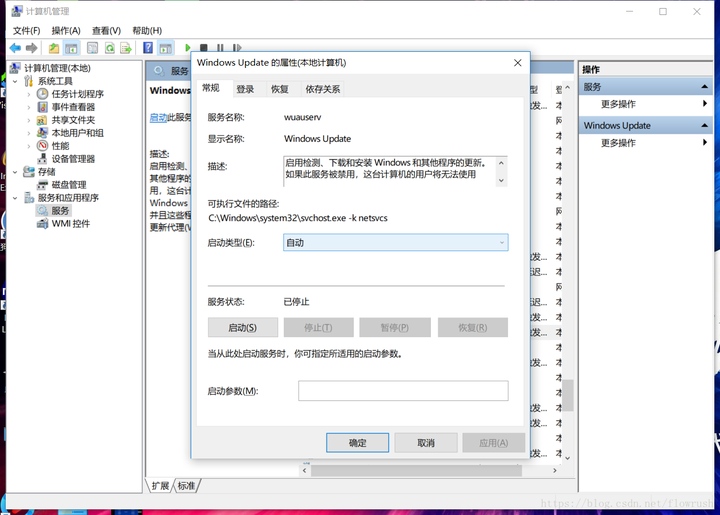Select the 常规 tab
720x515 pixels.
(x=211, y=88)
